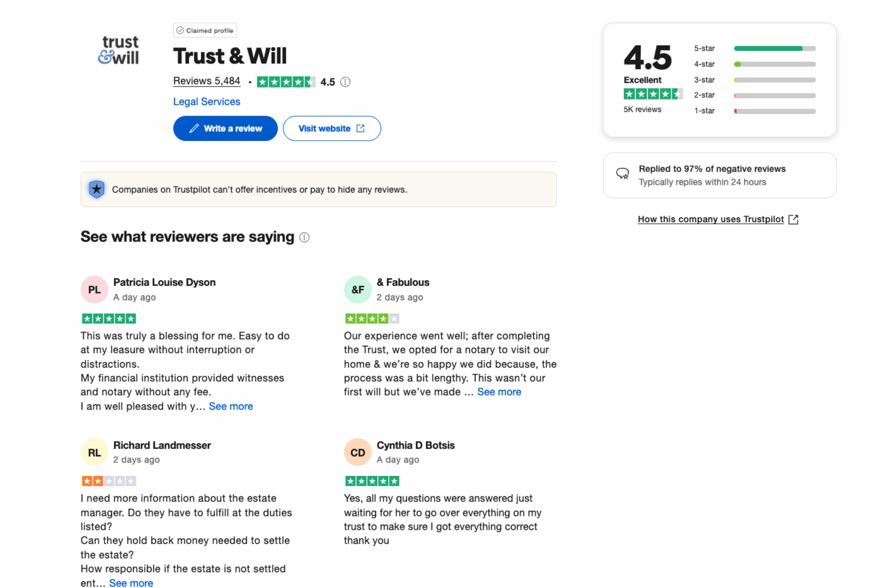Click Cynthia D Botsis's avatar
Viewport: 879px width, 588px height.
click(x=358, y=452)
